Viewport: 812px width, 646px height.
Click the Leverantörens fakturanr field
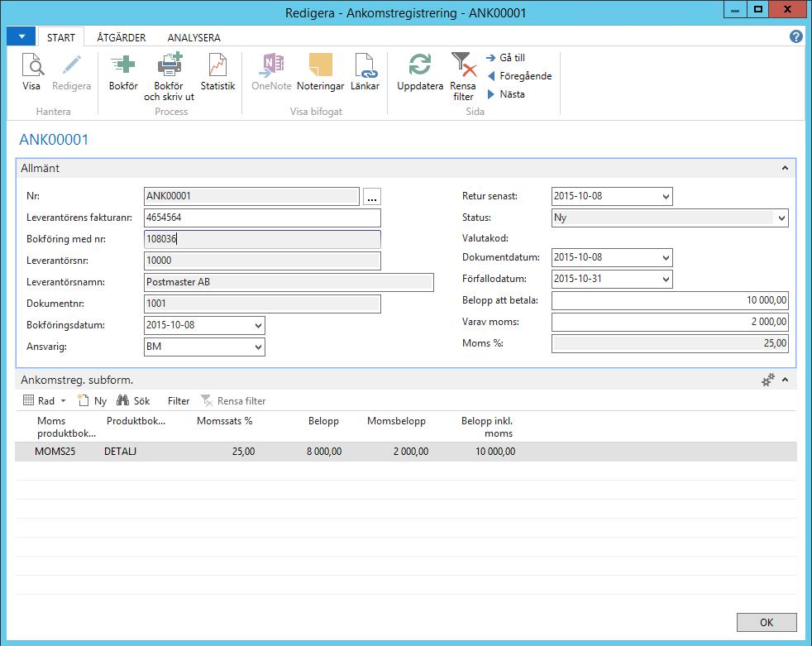(263, 218)
